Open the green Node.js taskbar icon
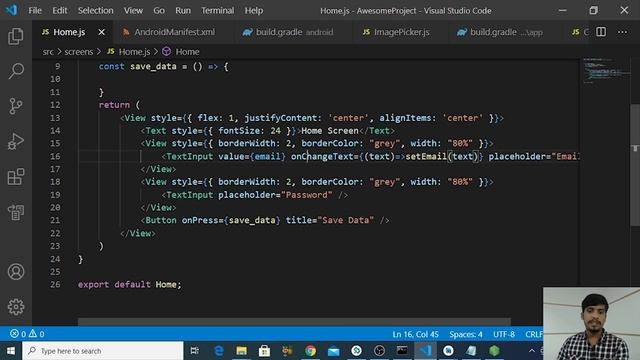This screenshot has width=640, height=360. [x=494, y=351]
